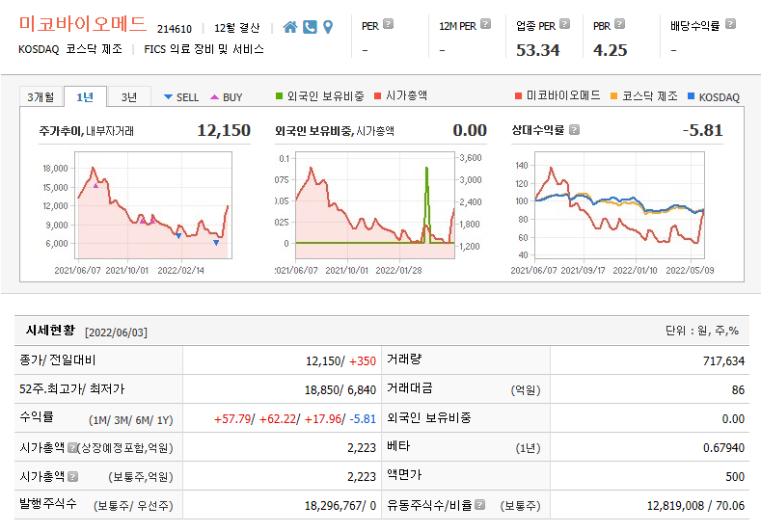This screenshot has width=761, height=532.
Task: Select the 3개월 chart period tab
Action: pyautogui.click(x=41, y=97)
